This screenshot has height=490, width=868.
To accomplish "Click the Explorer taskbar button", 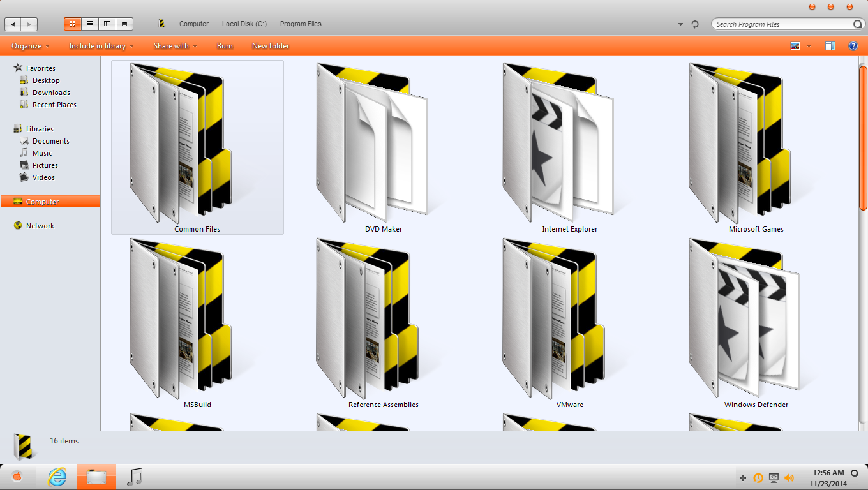I will point(96,477).
